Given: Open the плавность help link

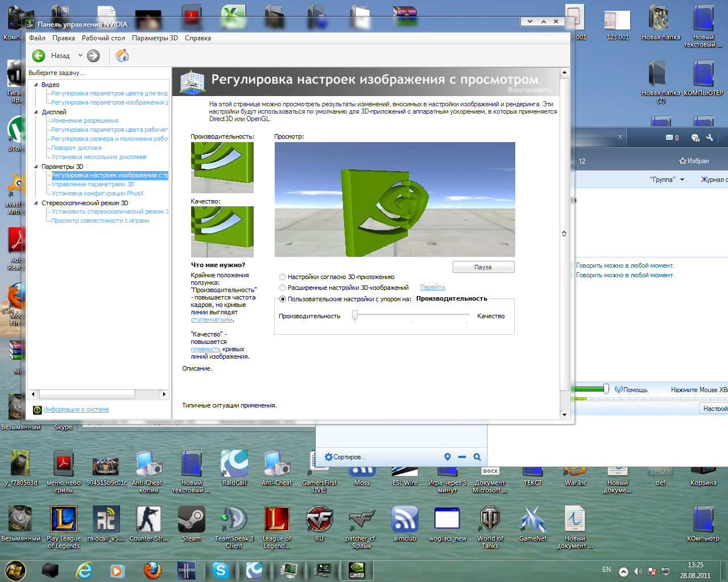Looking at the screenshot, I should (x=205, y=349).
